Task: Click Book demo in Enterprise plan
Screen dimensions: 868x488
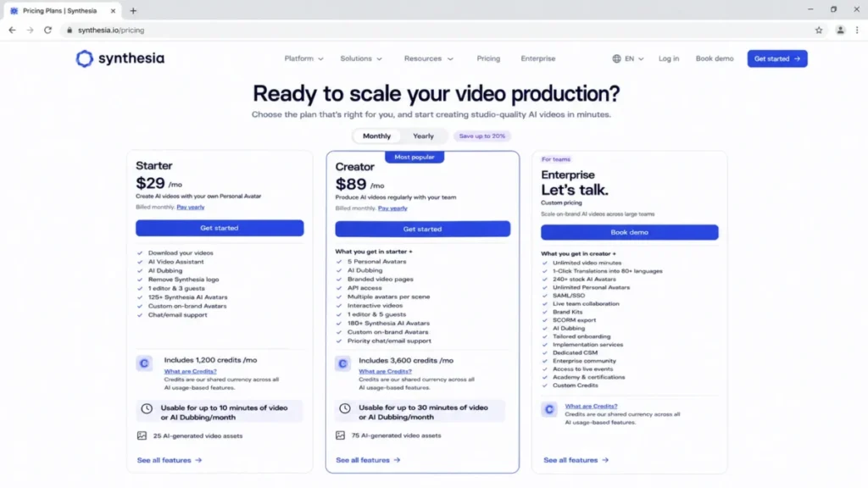Action: [x=630, y=232]
